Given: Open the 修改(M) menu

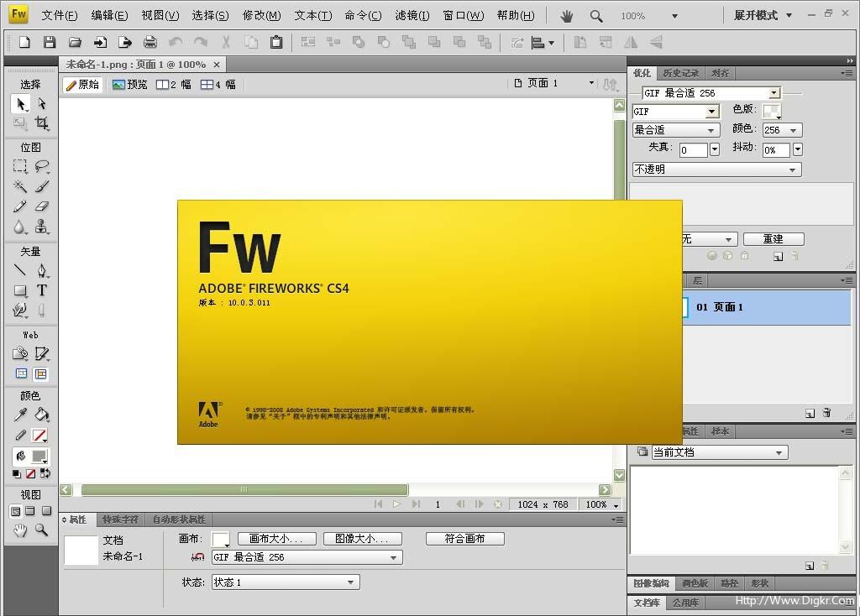Looking at the screenshot, I should (262, 15).
